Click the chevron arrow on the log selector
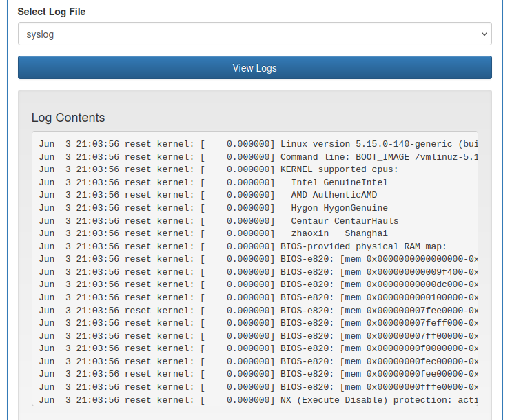 483,34
